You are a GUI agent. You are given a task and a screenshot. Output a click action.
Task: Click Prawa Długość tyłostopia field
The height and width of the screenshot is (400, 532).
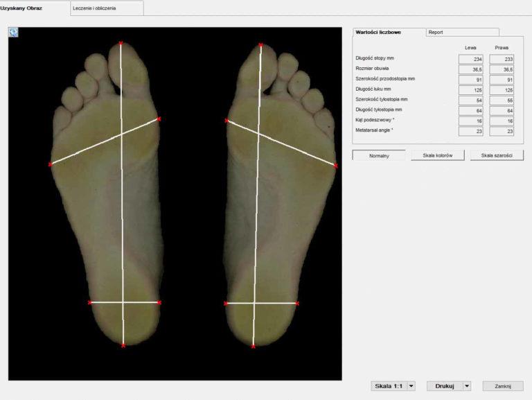(x=502, y=111)
